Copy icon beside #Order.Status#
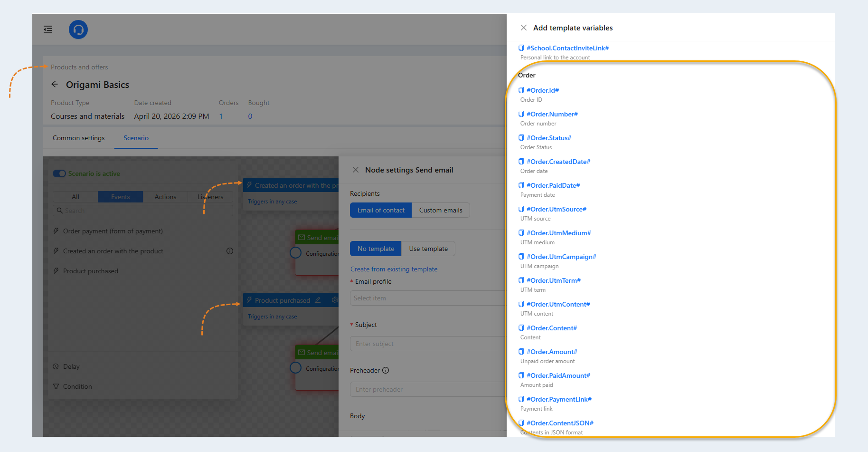Image resolution: width=868 pixels, height=452 pixels. click(521, 138)
